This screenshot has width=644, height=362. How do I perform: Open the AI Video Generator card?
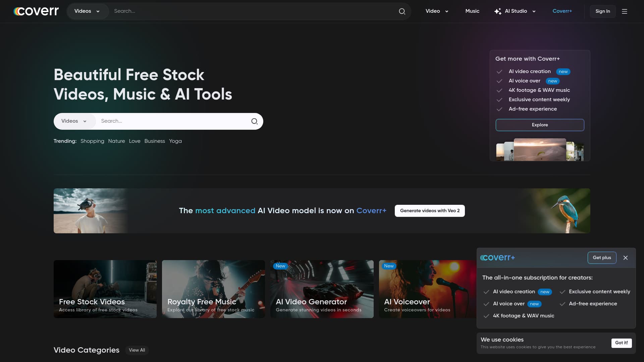point(322,289)
